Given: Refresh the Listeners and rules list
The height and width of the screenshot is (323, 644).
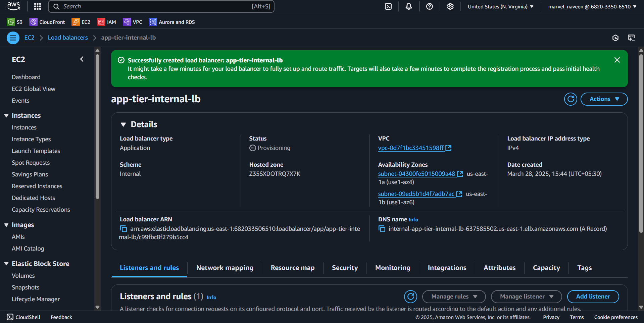Looking at the screenshot, I should click(x=410, y=297).
